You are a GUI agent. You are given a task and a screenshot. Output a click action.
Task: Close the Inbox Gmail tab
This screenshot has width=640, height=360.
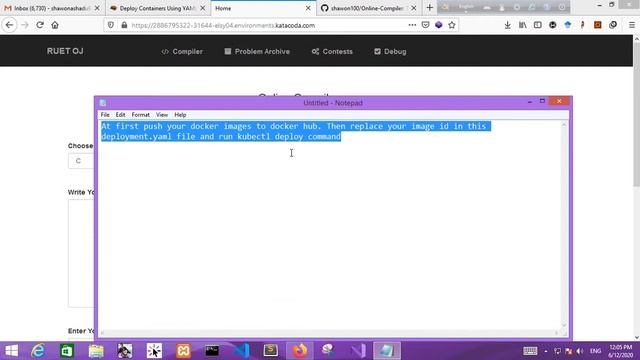click(97, 8)
